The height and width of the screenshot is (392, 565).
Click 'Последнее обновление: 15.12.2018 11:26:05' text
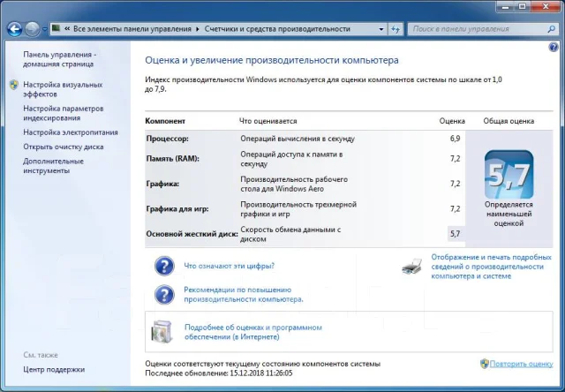coord(219,373)
